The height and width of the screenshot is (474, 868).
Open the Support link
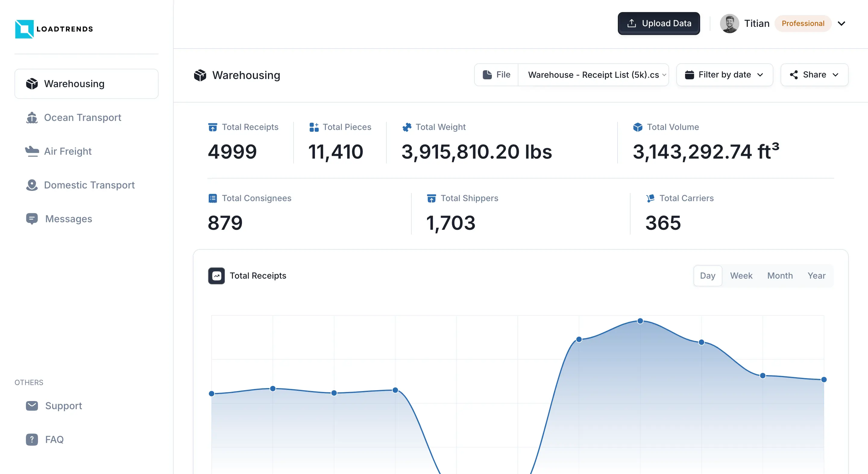(86, 406)
